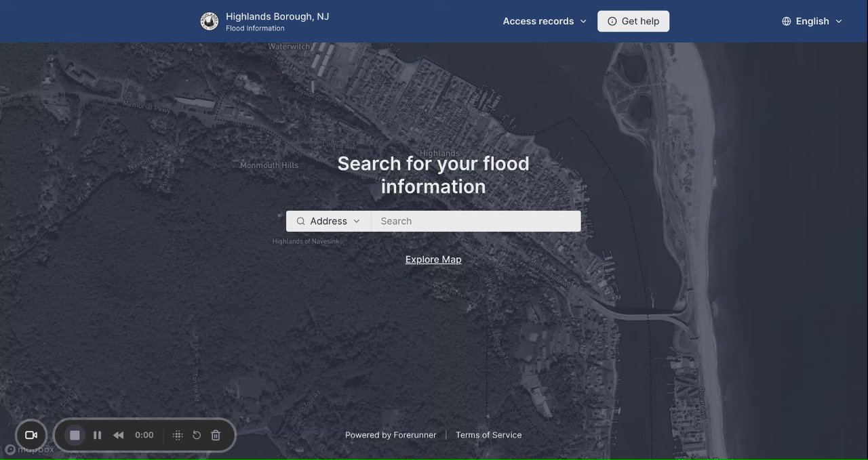868x460 pixels.
Task: Toggle the camera in the recorder
Action: point(31,435)
